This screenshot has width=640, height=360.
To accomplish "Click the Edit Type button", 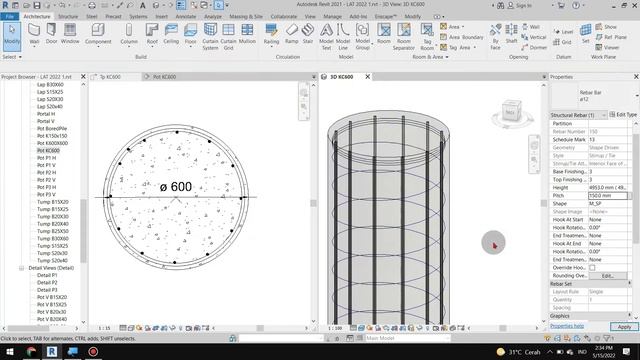I will click(x=623, y=115).
